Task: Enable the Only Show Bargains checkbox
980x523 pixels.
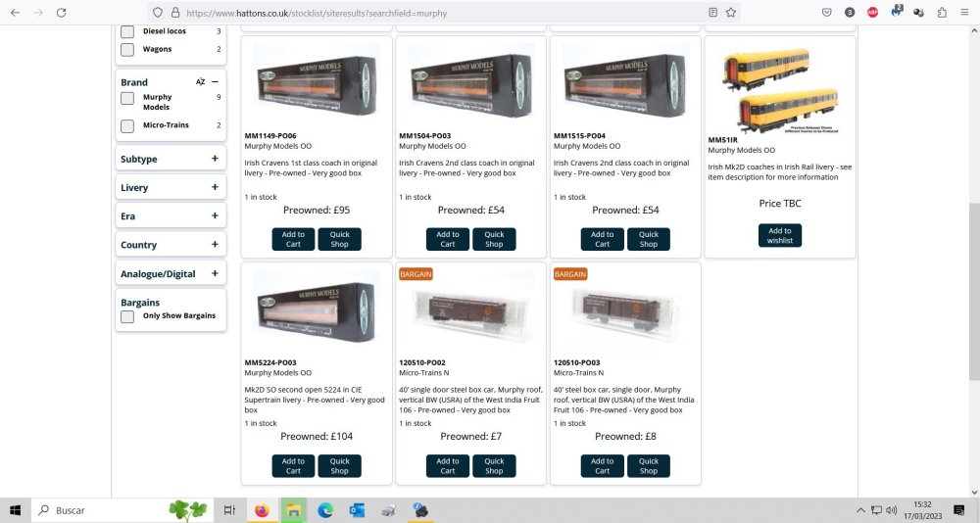Action: [127, 316]
